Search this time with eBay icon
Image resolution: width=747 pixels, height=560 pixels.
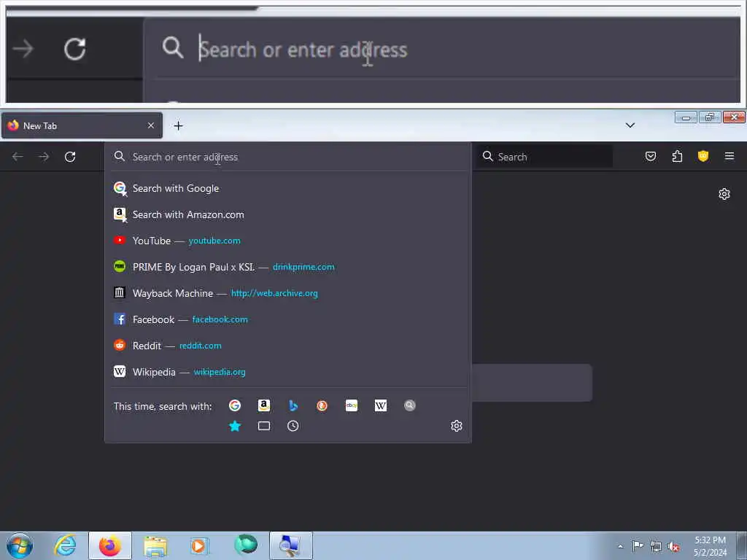click(352, 405)
